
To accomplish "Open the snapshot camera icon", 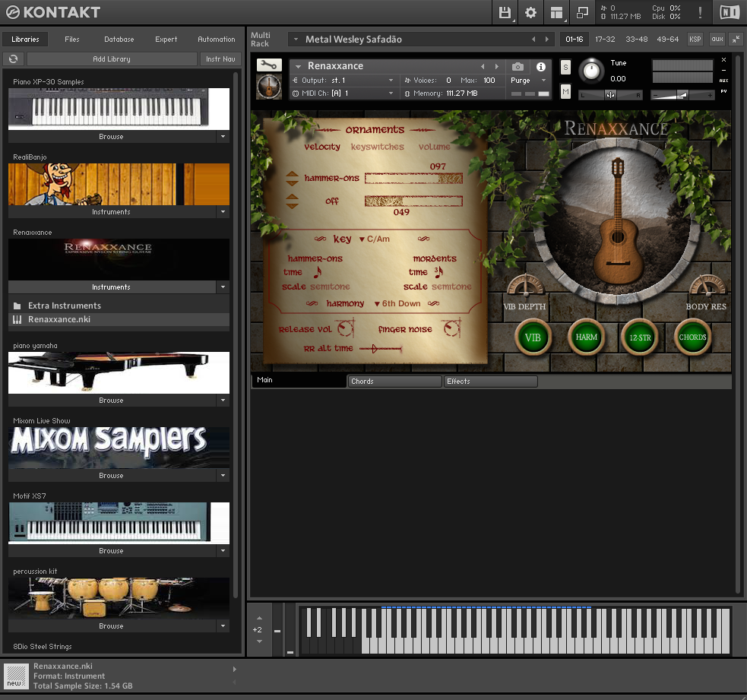I will 518,66.
